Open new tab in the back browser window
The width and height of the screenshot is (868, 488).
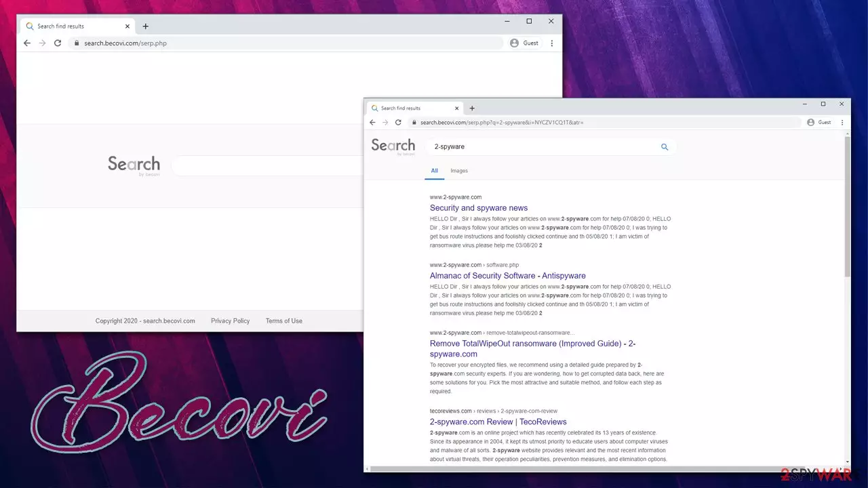pyautogui.click(x=145, y=26)
